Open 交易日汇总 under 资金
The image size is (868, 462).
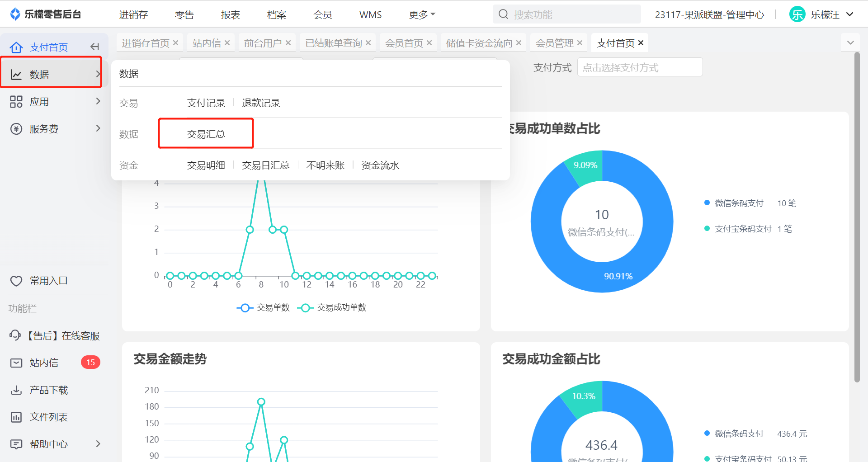tap(265, 165)
